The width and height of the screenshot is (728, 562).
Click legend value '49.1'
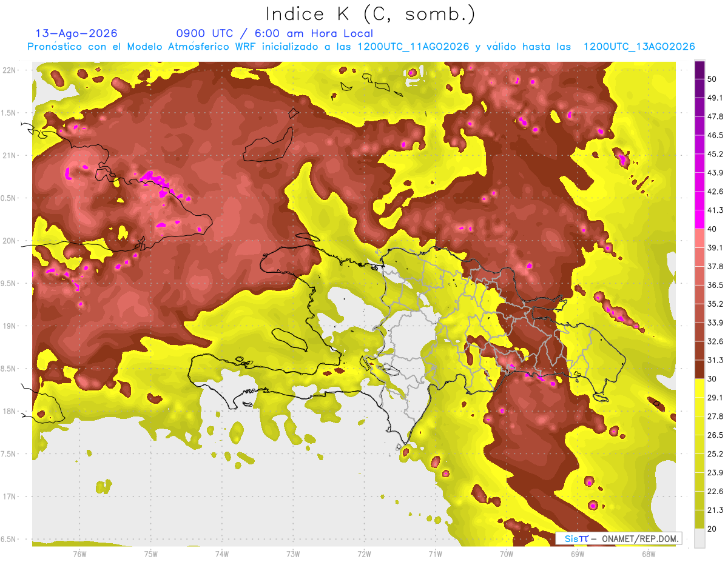(715, 98)
